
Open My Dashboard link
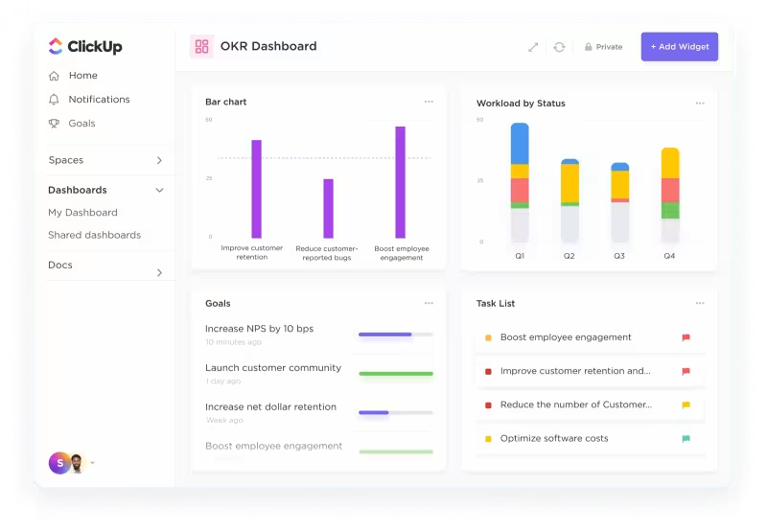pos(82,213)
